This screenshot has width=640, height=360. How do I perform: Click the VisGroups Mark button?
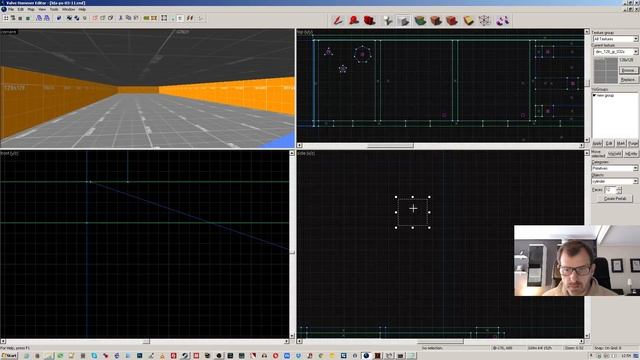point(621,143)
